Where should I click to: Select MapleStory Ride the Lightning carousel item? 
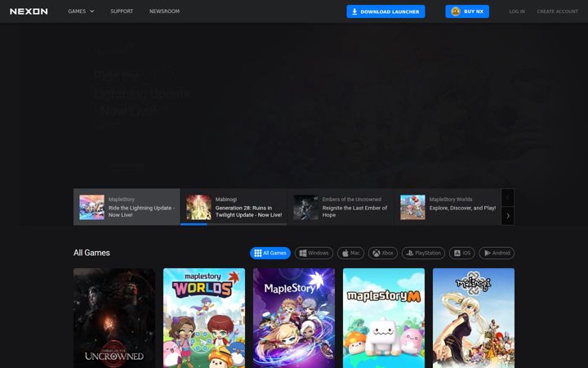pyautogui.click(x=127, y=207)
